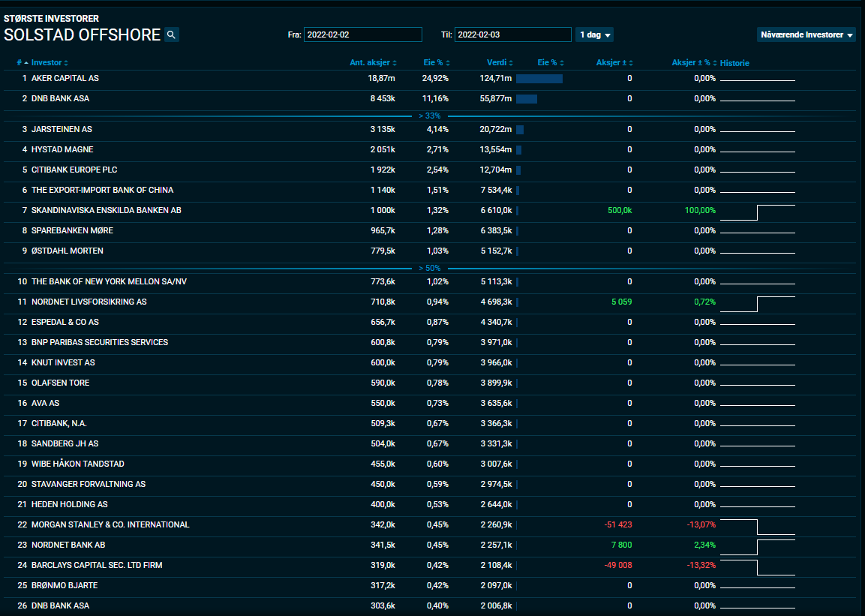
Task: Select MORGAN STANLEY & CO. INTERNATIONAL
Action: (x=110, y=525)
